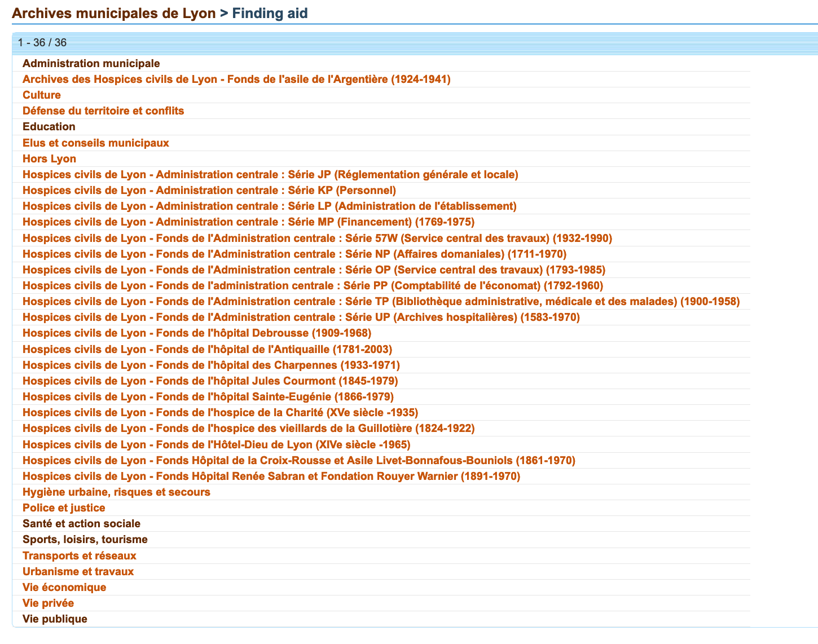Image resolution: width=818 pixels, height=644 pixels.
Task: Open Défense du territoire et conflits
Action: (103, 111)
